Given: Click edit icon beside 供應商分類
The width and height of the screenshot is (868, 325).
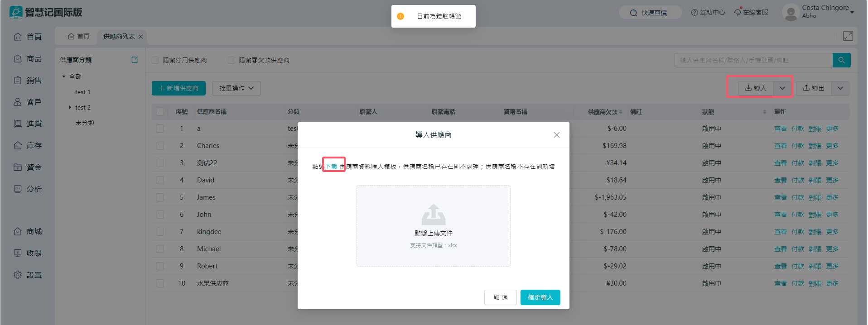Looking at the screenshot, I should pyautogui.click(x=135, y=60).
